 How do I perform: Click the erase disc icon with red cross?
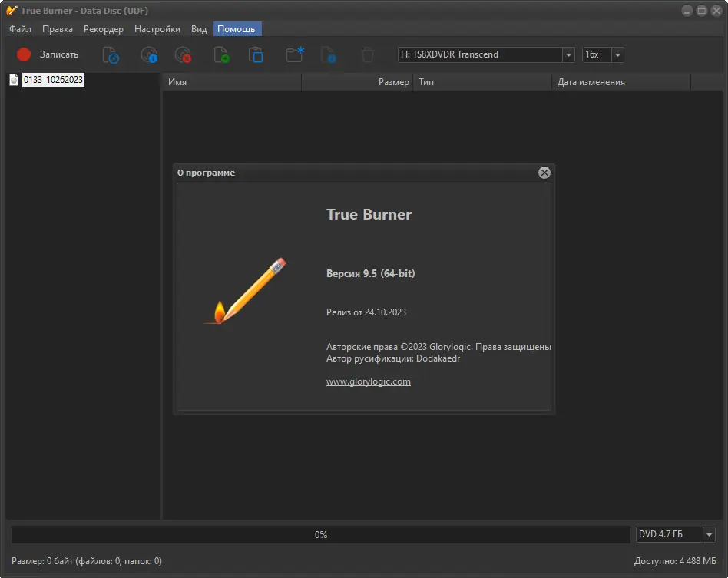click(x=183, y=54)
